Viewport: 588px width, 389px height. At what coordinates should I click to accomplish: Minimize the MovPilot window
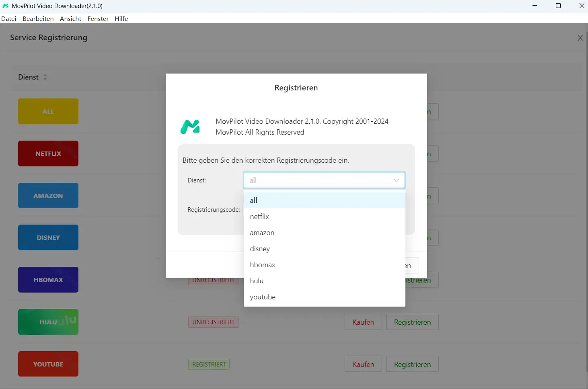click(x=535, y=6)
